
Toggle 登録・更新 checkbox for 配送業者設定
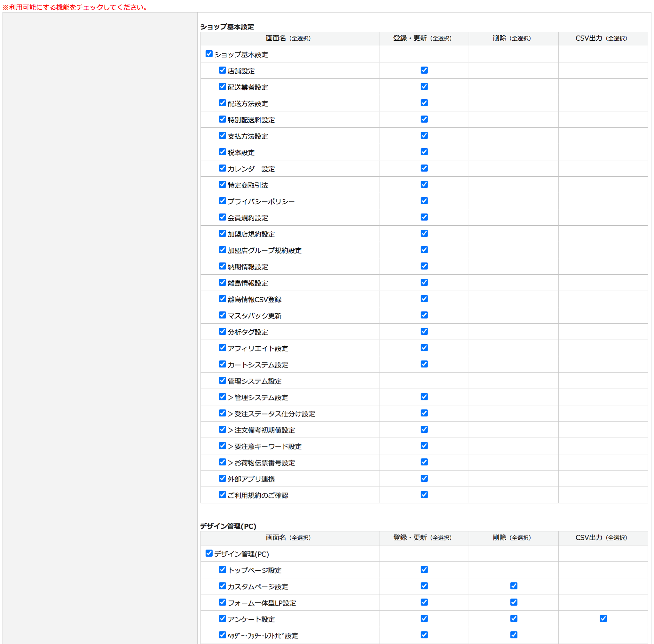click(x=424, y=86)
